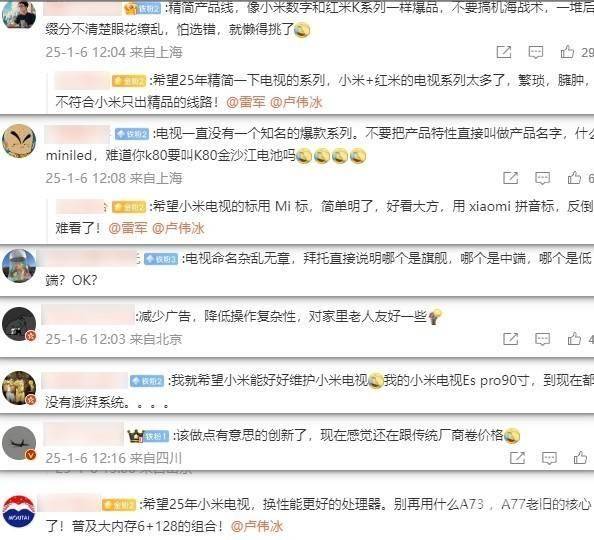Like the 12:03 Beijing comment

click(574, 338)
